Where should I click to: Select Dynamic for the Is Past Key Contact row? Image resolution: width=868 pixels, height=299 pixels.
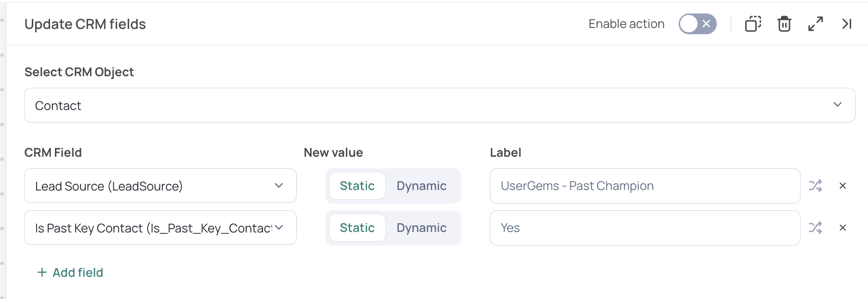click(x=421, y=228)
